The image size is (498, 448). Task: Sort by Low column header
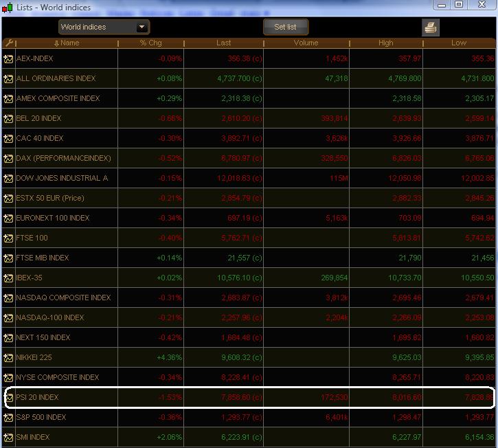pyautogui.click(x=459, y=43)
